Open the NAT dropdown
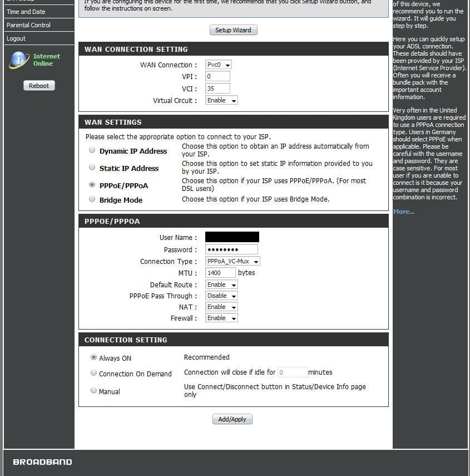The width and height of the screenshot is (470, 476). tap(221, 307)
